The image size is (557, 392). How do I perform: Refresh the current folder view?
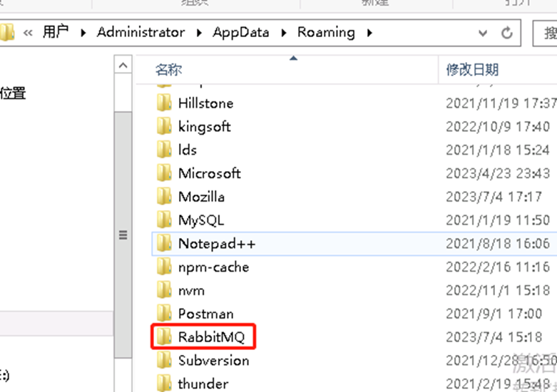click(507, 33)
